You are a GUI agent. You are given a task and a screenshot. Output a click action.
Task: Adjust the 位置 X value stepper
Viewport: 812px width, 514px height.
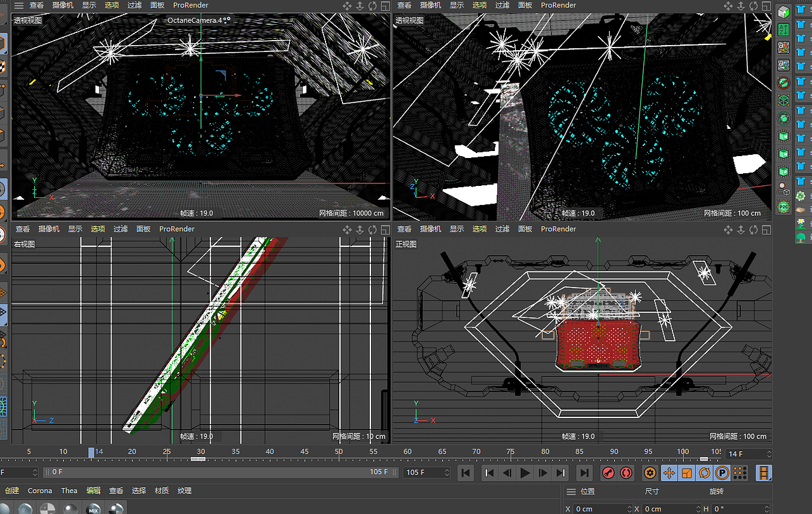(x=631, y=508)
